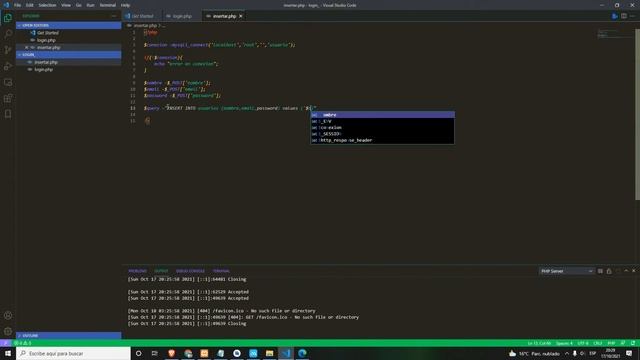The height and width of the screenshot is (360, 640).
Task: Open the Selection menu
Action: (x=47, y=5)
